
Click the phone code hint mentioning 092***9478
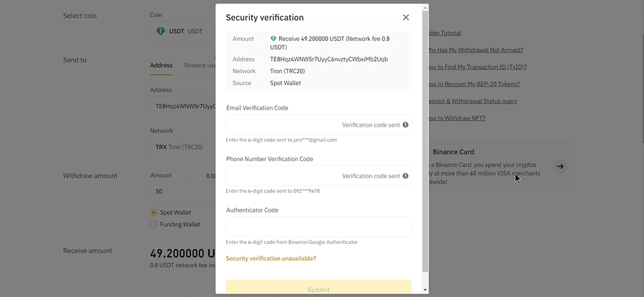pos(273,191)
